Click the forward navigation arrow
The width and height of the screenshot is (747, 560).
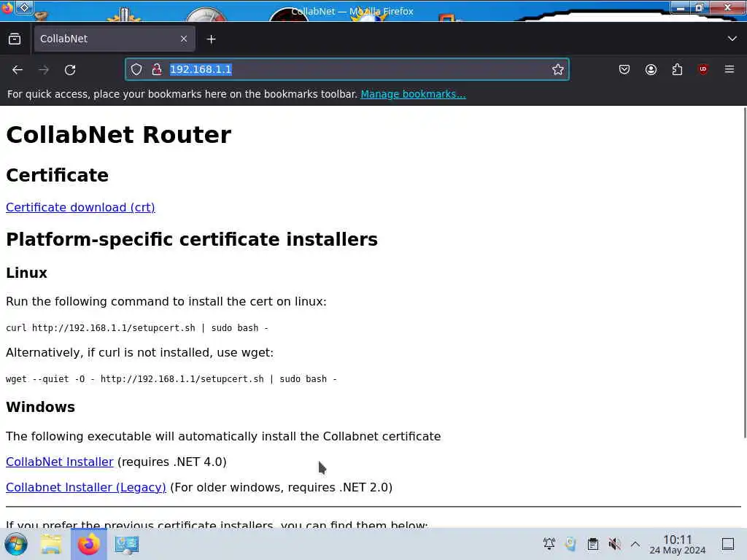44,70
